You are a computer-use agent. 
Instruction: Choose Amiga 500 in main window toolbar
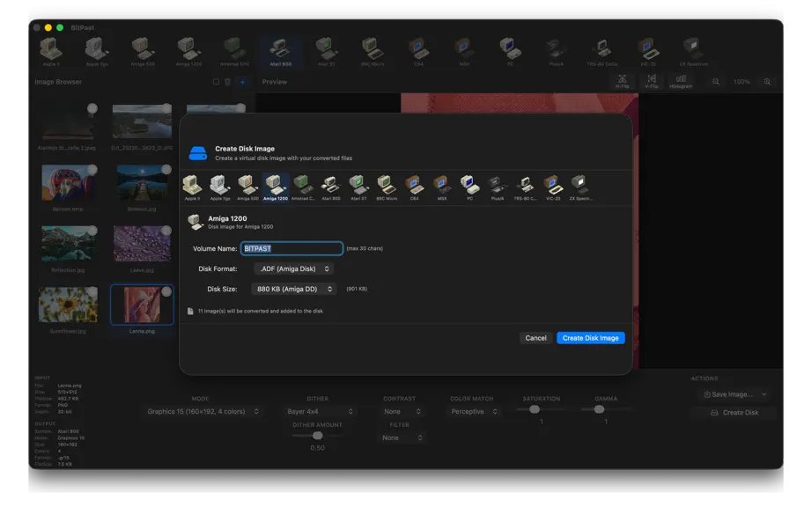pyautogui.click(x=143, y=52)
